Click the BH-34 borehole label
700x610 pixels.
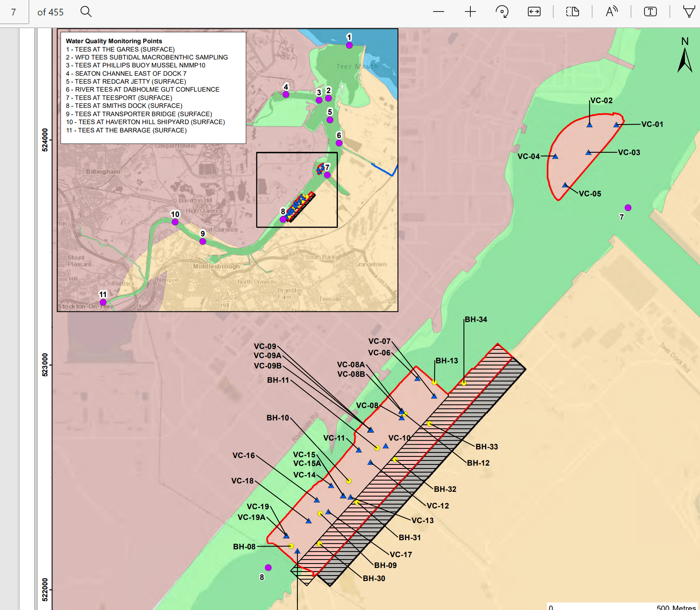(x=476, y=319)
